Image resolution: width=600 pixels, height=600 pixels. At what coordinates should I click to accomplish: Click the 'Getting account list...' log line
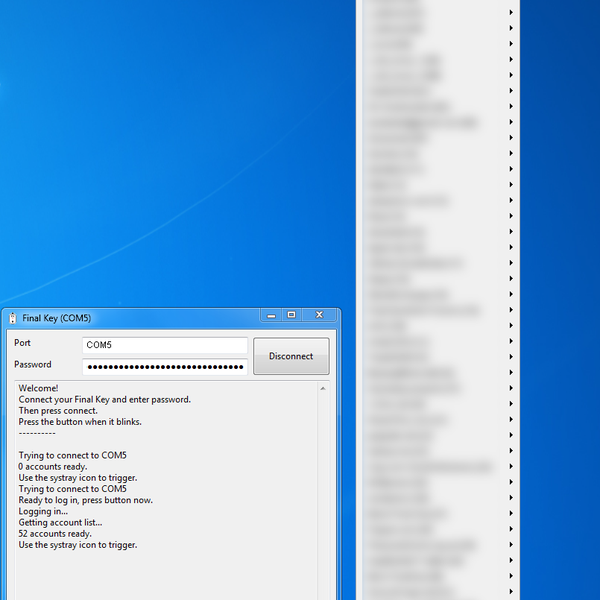point(60,522)
